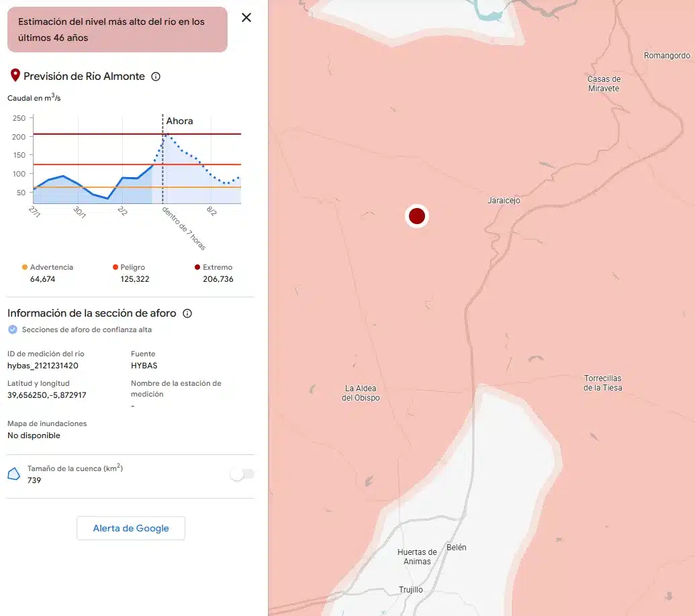The width and height of the screenshot is (695, 616).
Task: Click the orange Advertencia legend dot
Action: [25, 267]
